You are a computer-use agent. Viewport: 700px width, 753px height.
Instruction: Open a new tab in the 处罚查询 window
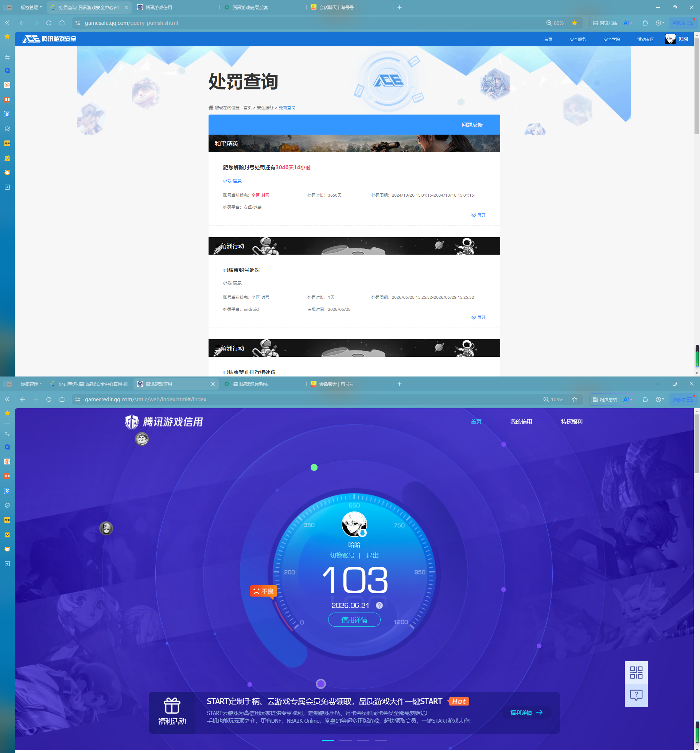(400, 7)
